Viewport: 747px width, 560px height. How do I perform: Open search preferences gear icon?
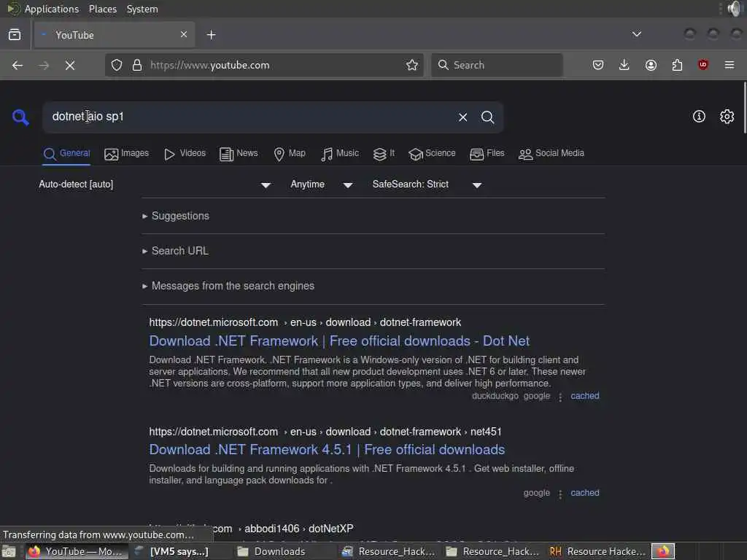click(x=727, y=117)
